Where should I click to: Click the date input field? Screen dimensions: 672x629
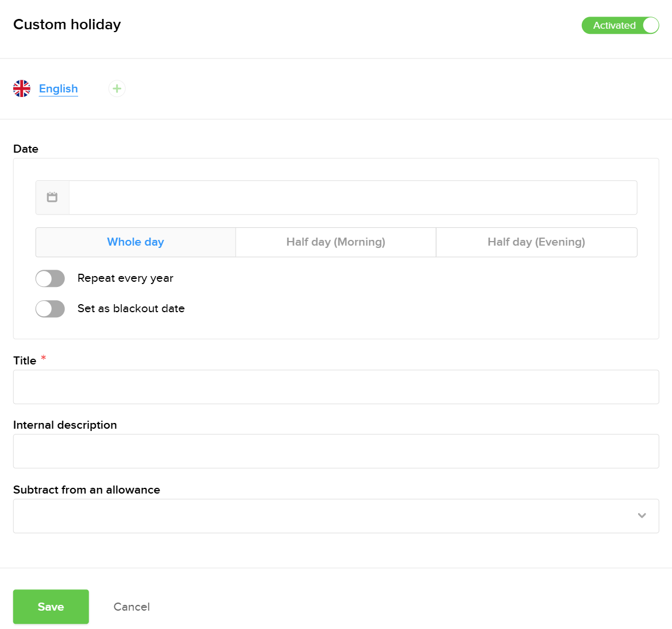pos(353,197)
